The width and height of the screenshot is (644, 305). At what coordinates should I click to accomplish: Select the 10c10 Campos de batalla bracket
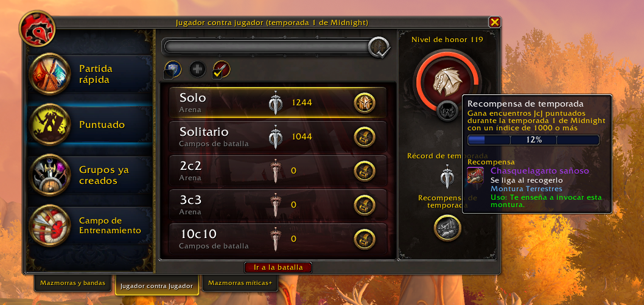pyautogui.click(x=278, y=239)
